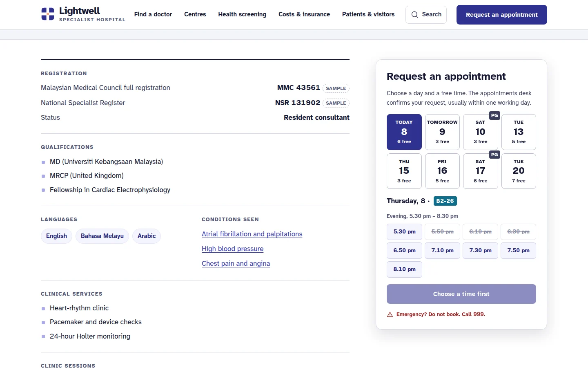588x368 pixels.
Task: Click the English language chip
Action: [56, 236]
